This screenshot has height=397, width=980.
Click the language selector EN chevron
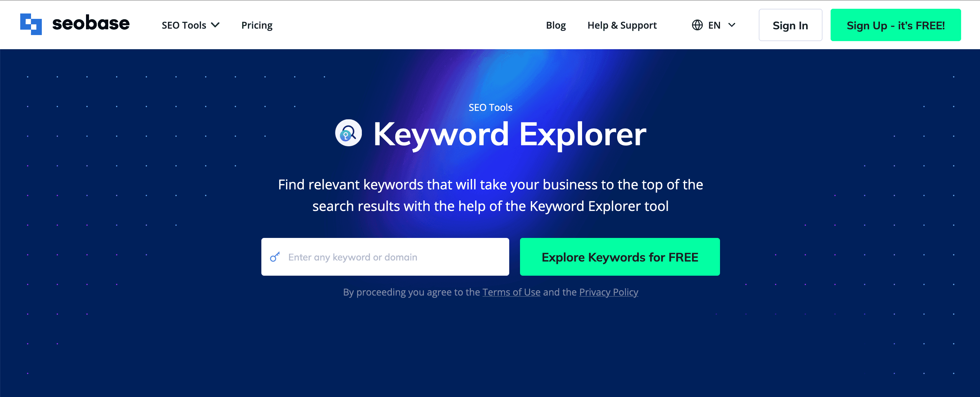(x=736, y=25)
